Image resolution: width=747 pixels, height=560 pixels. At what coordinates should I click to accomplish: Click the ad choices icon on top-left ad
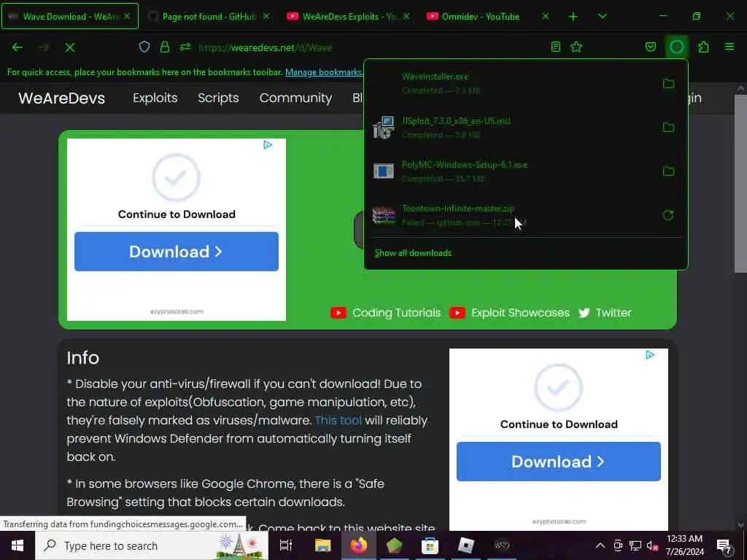pyautogui.click(x=268, y=145)
